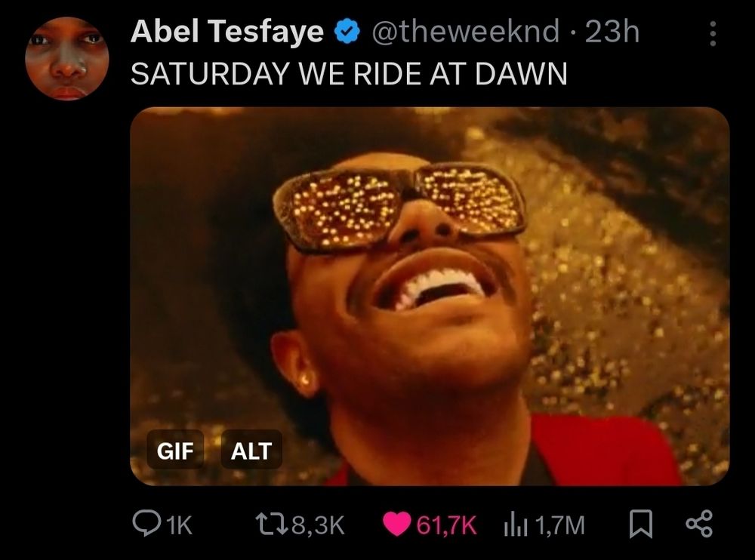Open the @theweeknd handle link

pos(466,32)
